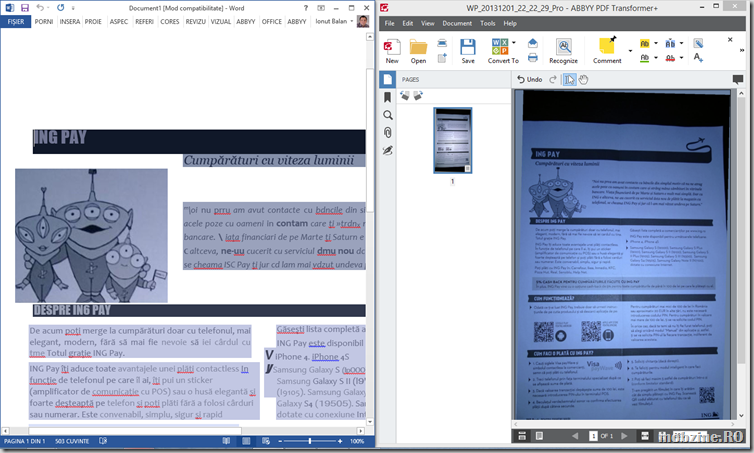Screen dimensions: 754x453
Task: Click Word zoom in plus button
Action: click(x=340, y=441)
